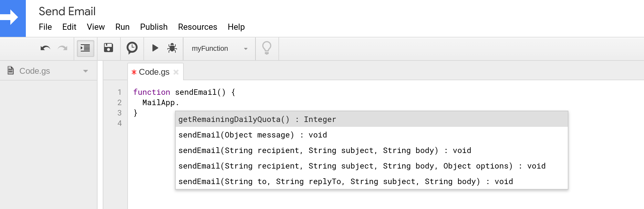The height and width of the screenshot is (209, 644).
Task: Expand the Code.gs file options arrow in sidebar
Action: (x=86, y=71)
